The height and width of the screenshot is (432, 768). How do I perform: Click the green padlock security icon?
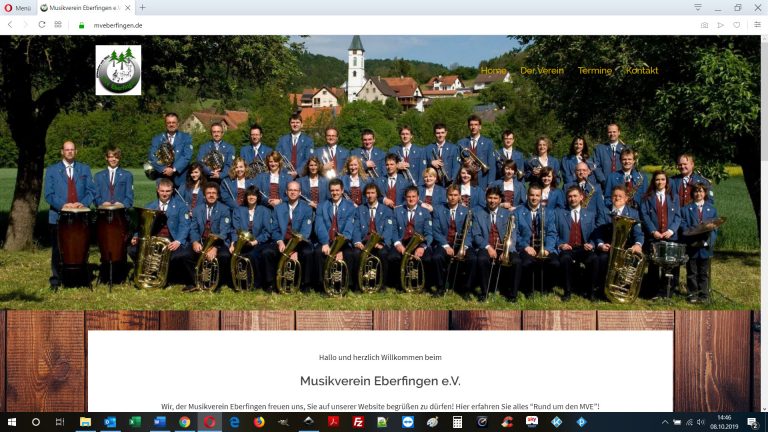82,25
